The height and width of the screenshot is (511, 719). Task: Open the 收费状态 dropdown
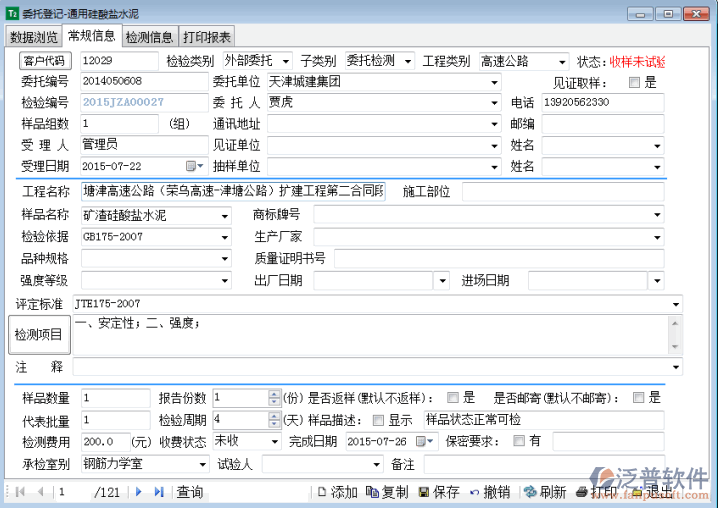point(274,441)
